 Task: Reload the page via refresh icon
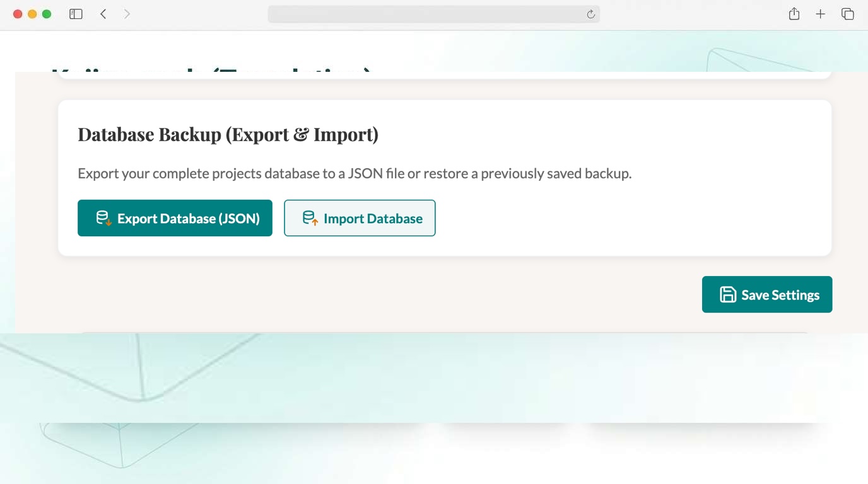591,14
